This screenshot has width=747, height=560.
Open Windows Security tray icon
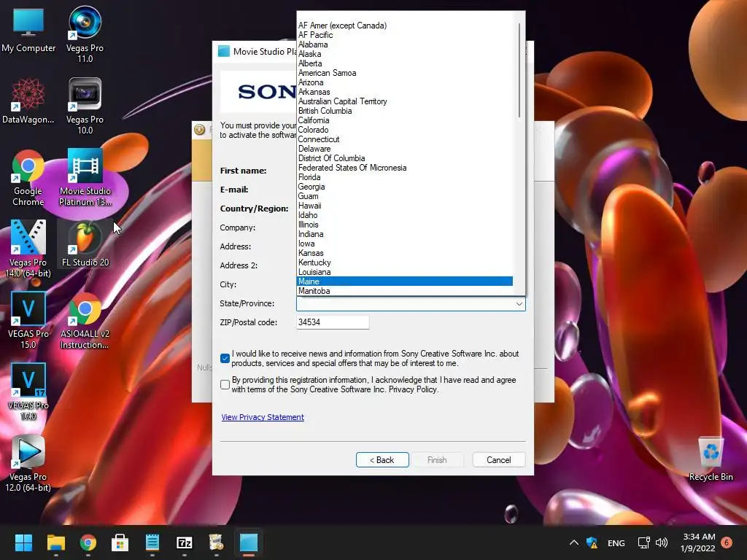(592, 542)
